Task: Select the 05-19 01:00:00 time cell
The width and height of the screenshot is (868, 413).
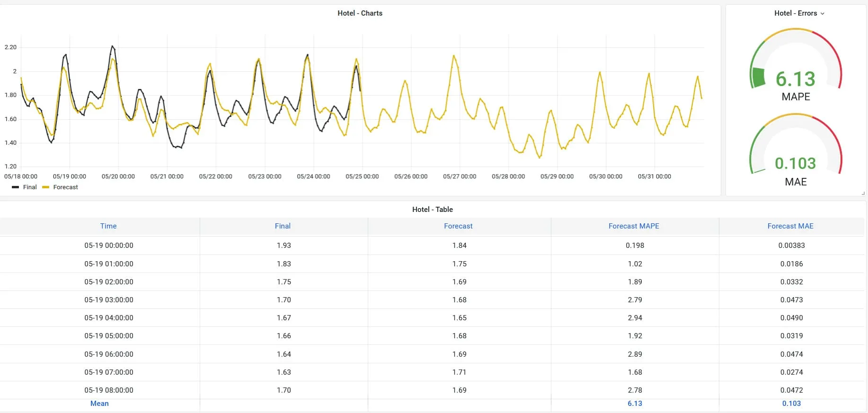Action: [x=109, y=264]
